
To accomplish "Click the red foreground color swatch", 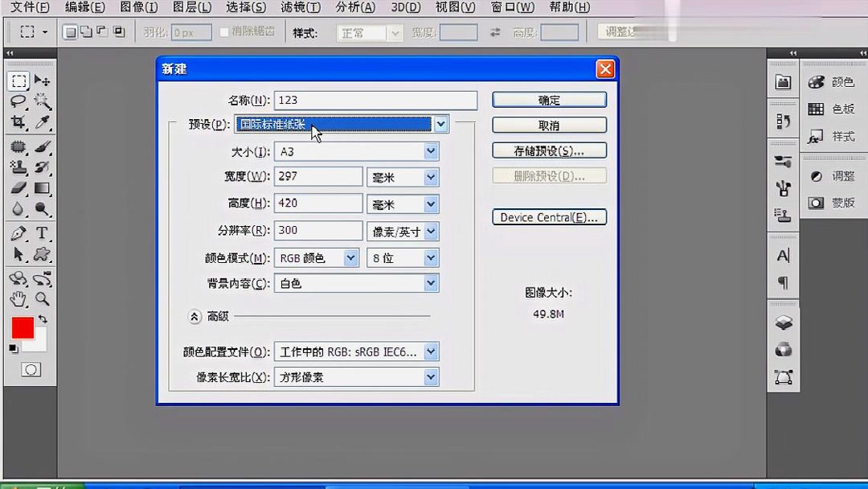I will (x=24, y=327).
